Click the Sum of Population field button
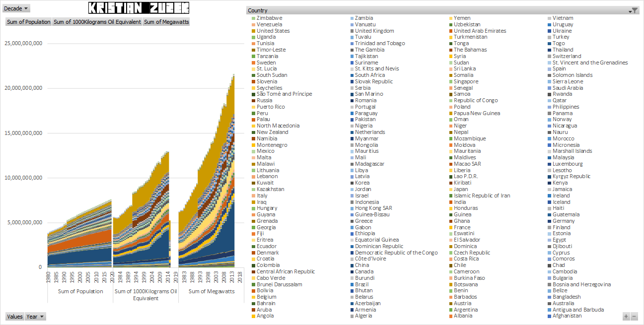Screen dimensions: 644x325 [x=29, y=22]
